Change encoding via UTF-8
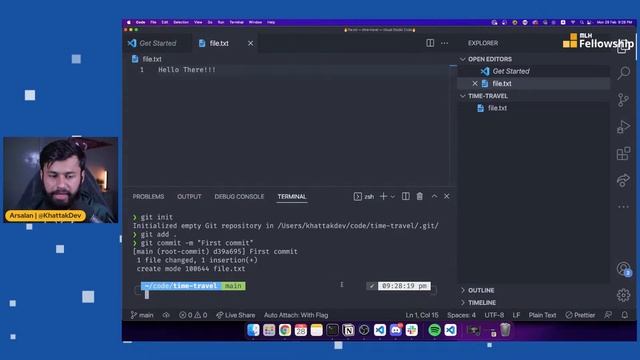Screen dimensions: 640x360 pos(494,315)
